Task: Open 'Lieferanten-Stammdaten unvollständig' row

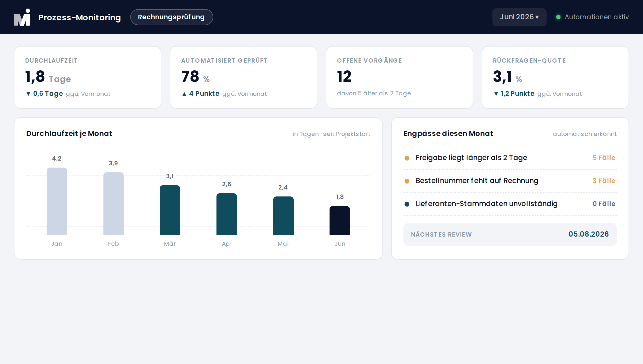Action: [x=510, y=204]
